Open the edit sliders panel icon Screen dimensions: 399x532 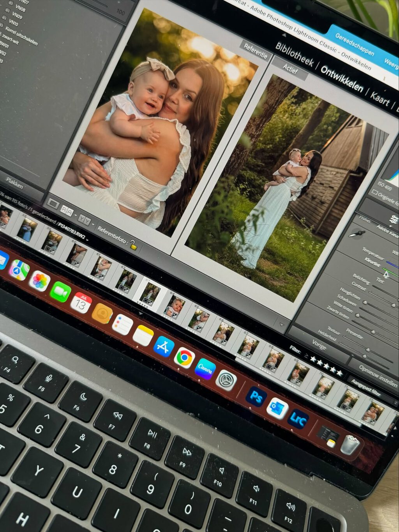(x=394, y=219)
